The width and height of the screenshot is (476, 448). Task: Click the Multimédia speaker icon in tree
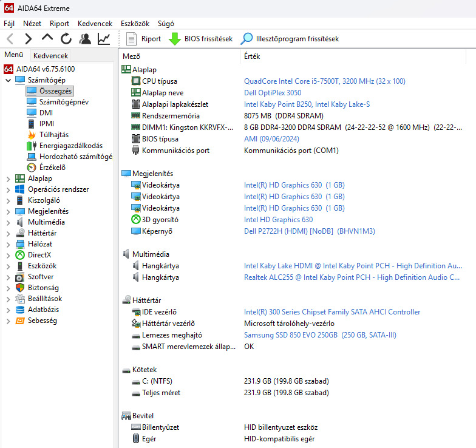(x=20, y=222)
